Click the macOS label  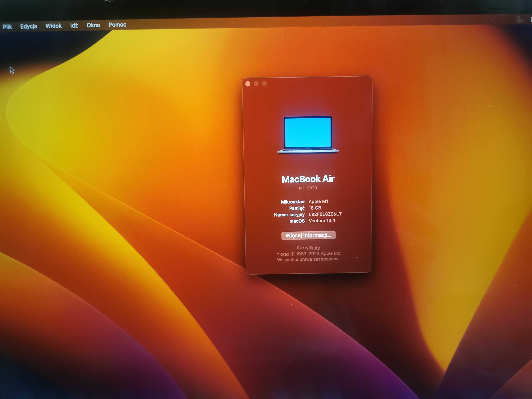[x=297, y=221]
